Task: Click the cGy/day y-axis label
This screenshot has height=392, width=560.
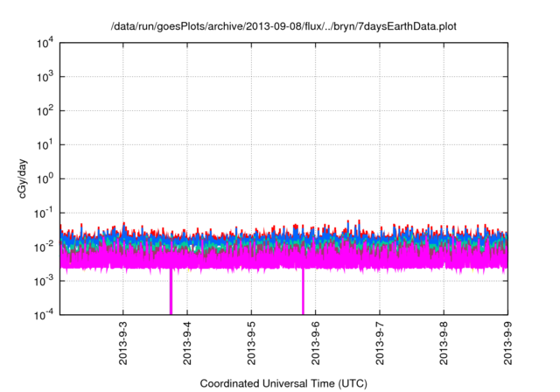Action: (23, 178)
